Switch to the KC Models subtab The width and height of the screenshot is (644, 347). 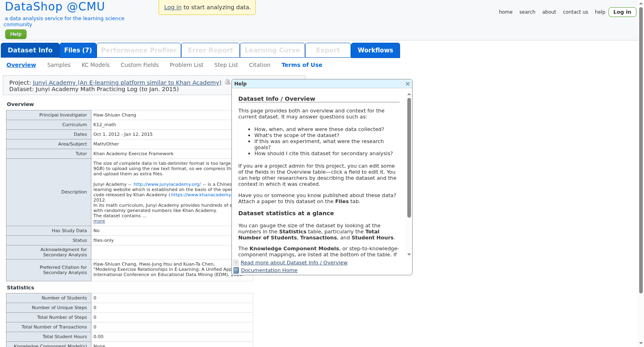coord(95,65)
